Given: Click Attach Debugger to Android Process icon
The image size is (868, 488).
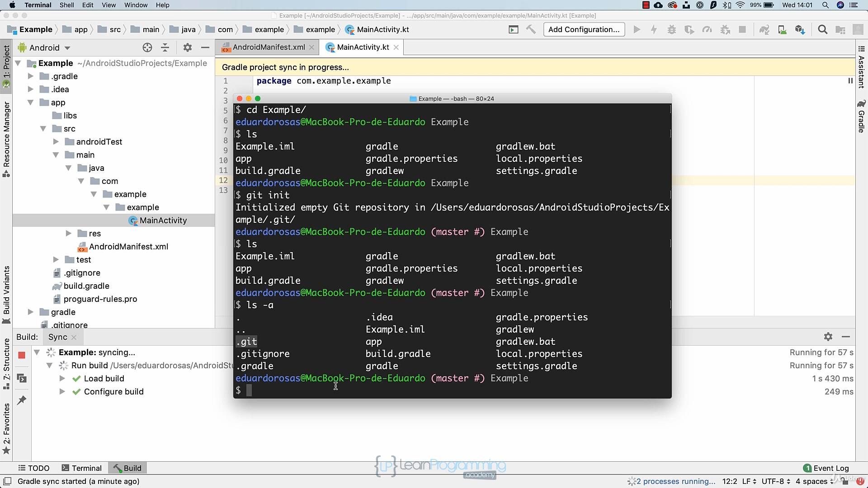Looking at the screenshot, I should coord(725,30).
